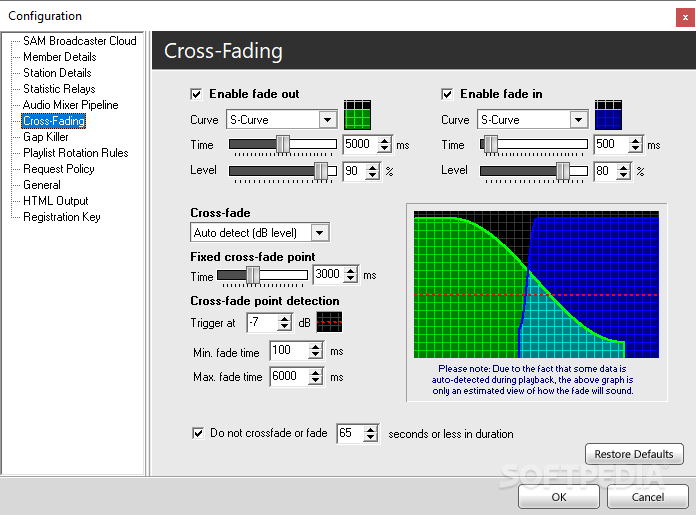Increase fade out Time with up arrow
Image resolution: width=696 pixels, height=515 pixels.
[x=385, y=141]
